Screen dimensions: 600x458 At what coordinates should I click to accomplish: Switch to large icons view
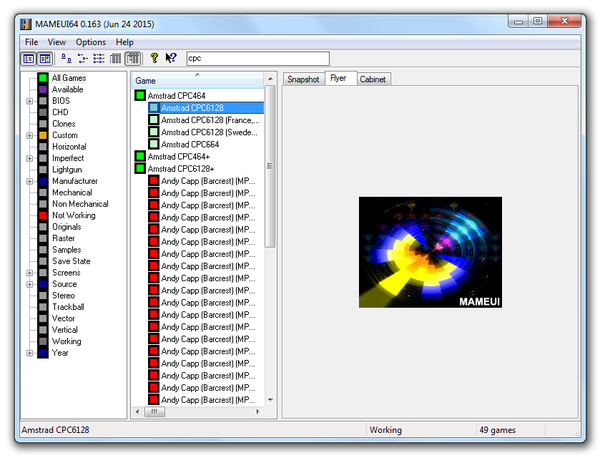coord(66,59)
